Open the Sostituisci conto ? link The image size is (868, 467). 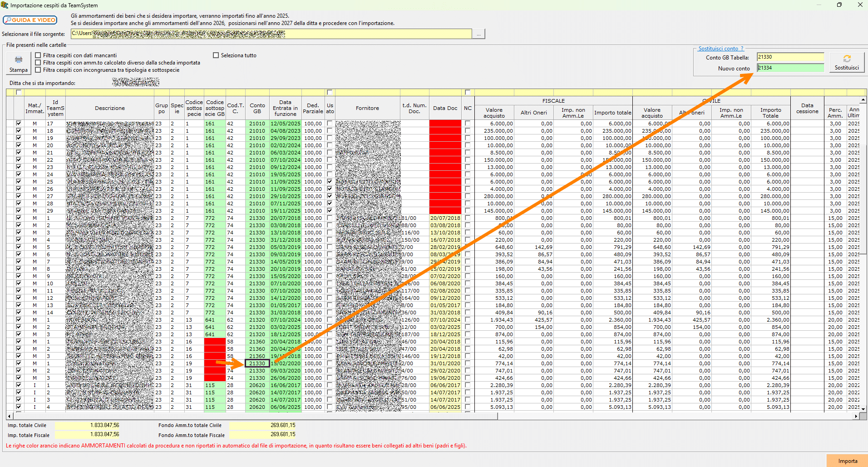[721, 49]
